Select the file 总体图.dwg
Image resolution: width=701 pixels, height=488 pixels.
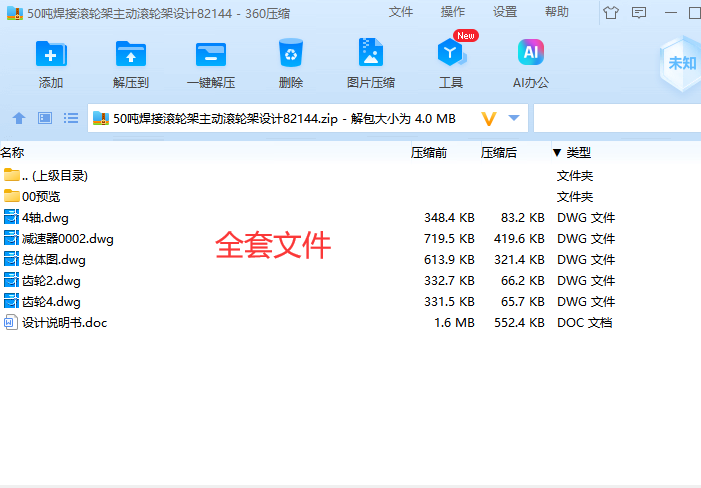[54, 260]
